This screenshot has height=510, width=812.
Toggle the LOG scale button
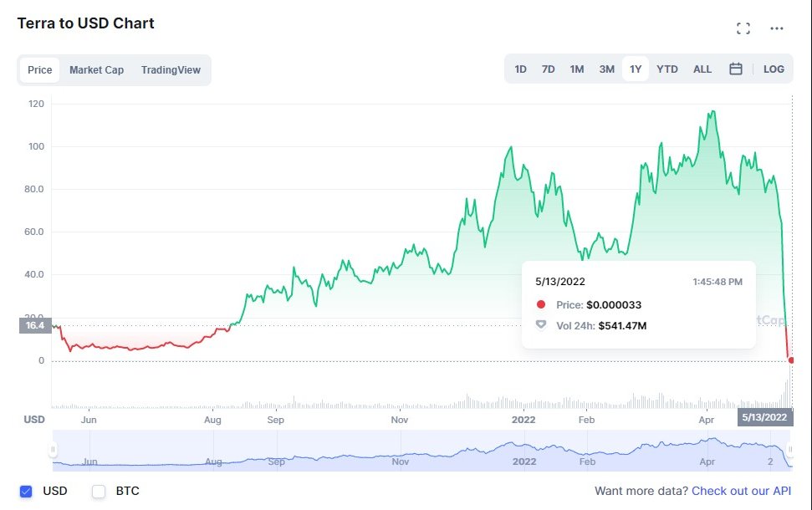click(x=774, y=69)
